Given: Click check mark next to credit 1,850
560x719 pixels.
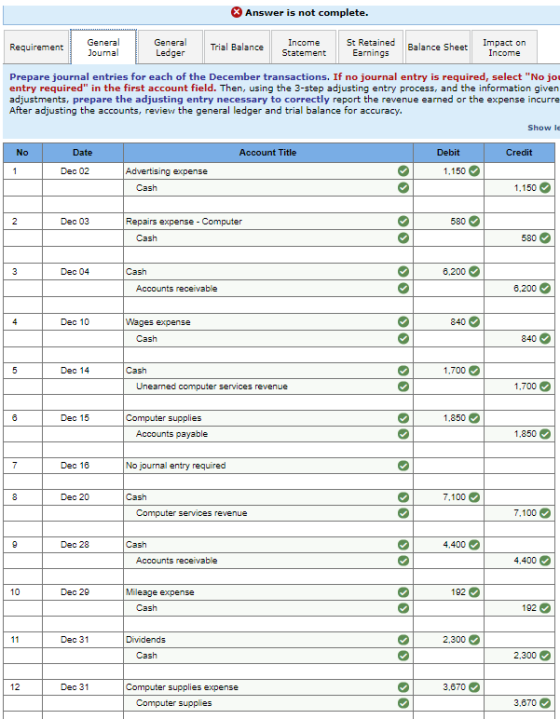Looking at the screenshot, I should point(545,434).
